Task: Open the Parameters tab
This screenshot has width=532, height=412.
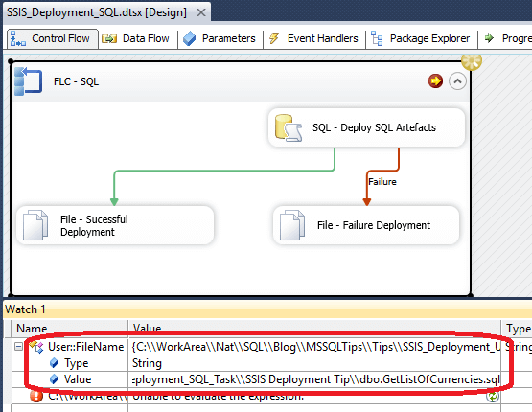Action: pyautogui.click(x=220, y=38)
